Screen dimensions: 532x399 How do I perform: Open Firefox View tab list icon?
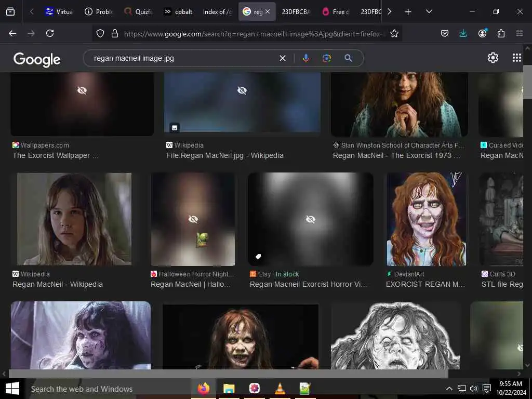[x=10, y=12]
